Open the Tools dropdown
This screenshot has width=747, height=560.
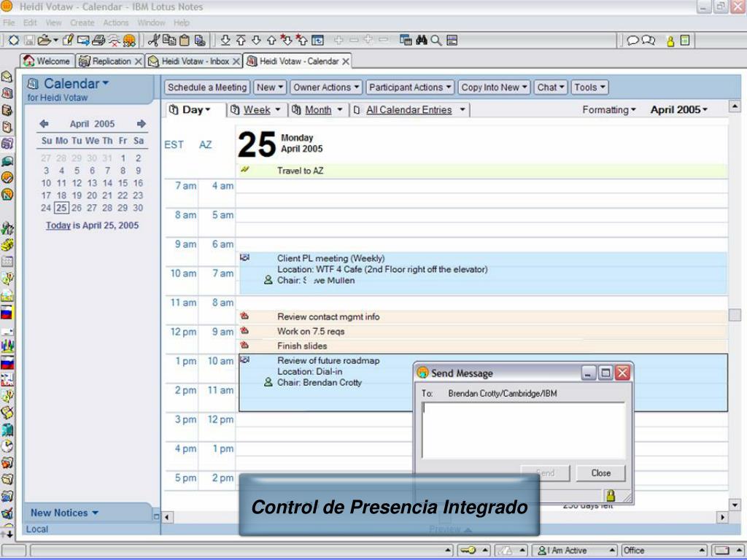point(589,87)
